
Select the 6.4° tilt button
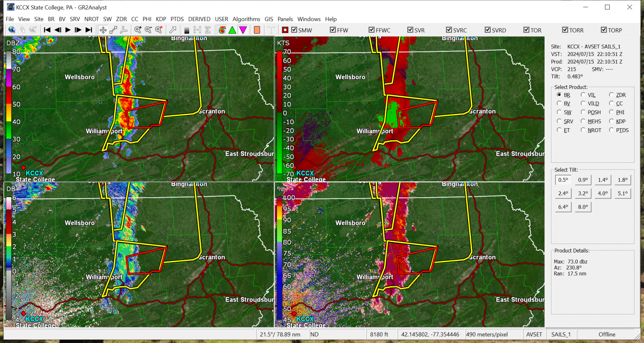click(563, 207)
